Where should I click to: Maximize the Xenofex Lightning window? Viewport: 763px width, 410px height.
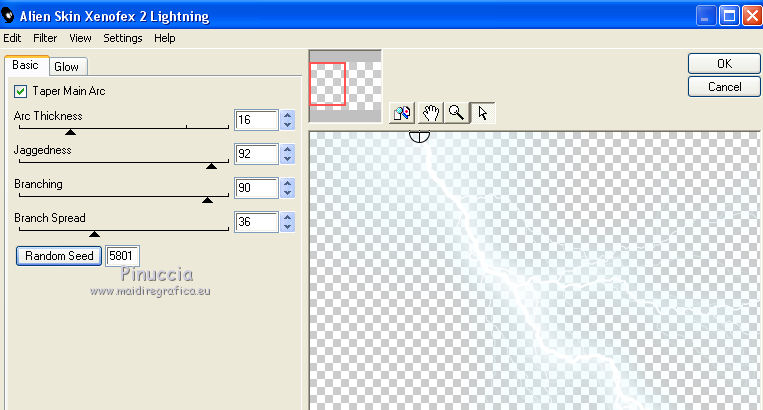pos(729,16)
